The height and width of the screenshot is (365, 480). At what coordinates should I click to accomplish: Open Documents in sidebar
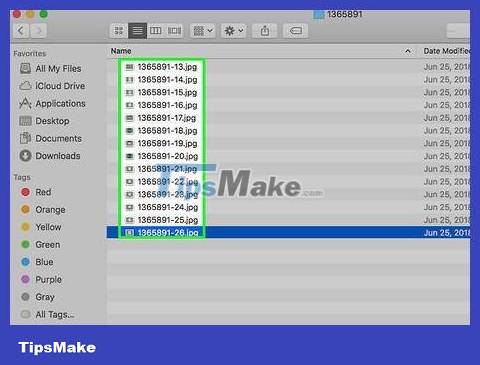[51, 138]
